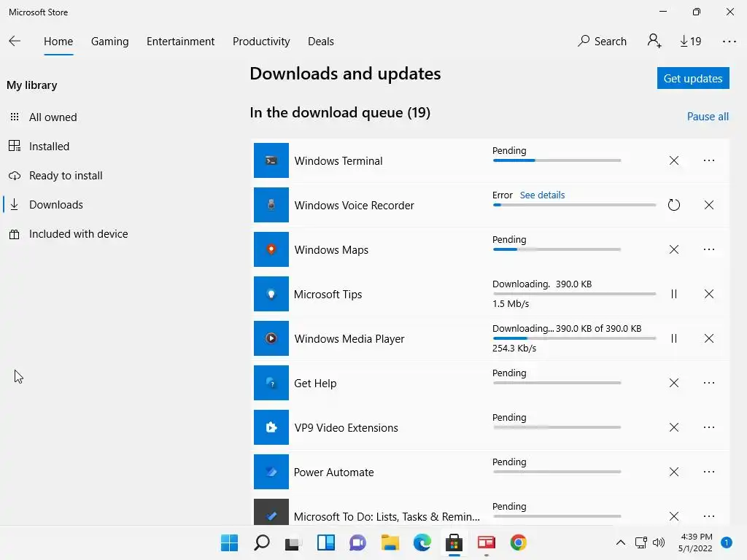Image resolution: width=747 pixels, height=560 pixels.
Task: Cancel the Get Help download
Action: [x=673, y=383]
